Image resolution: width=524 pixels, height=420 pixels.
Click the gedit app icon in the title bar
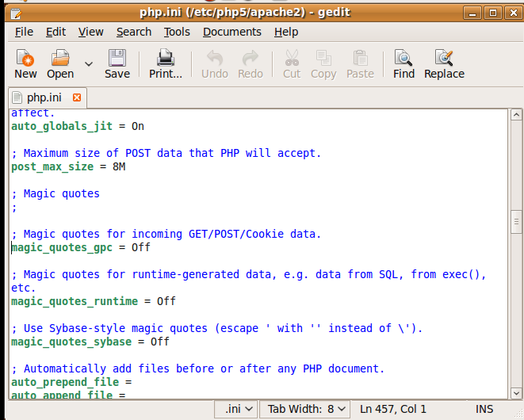(x=16, y=13)
